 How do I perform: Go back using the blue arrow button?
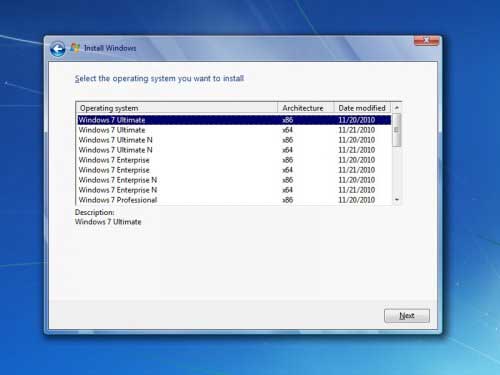tap(58, 49)
